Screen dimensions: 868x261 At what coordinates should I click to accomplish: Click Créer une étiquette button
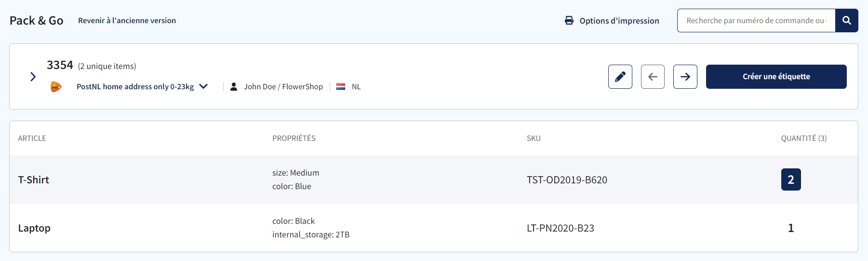(776, 77)
